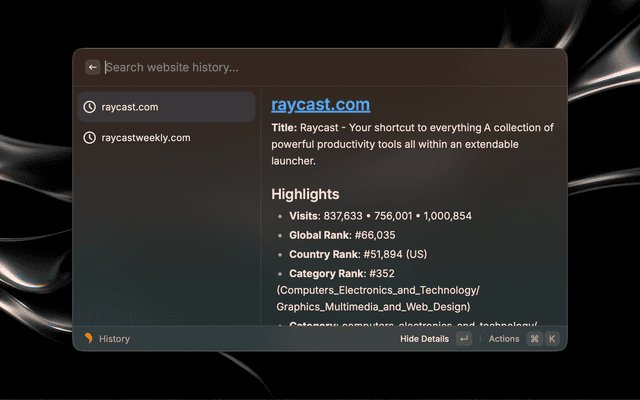Click the Highlights section heading
Image resolution: width=640 pixels, height=400 pixels.
pos(305,194)
